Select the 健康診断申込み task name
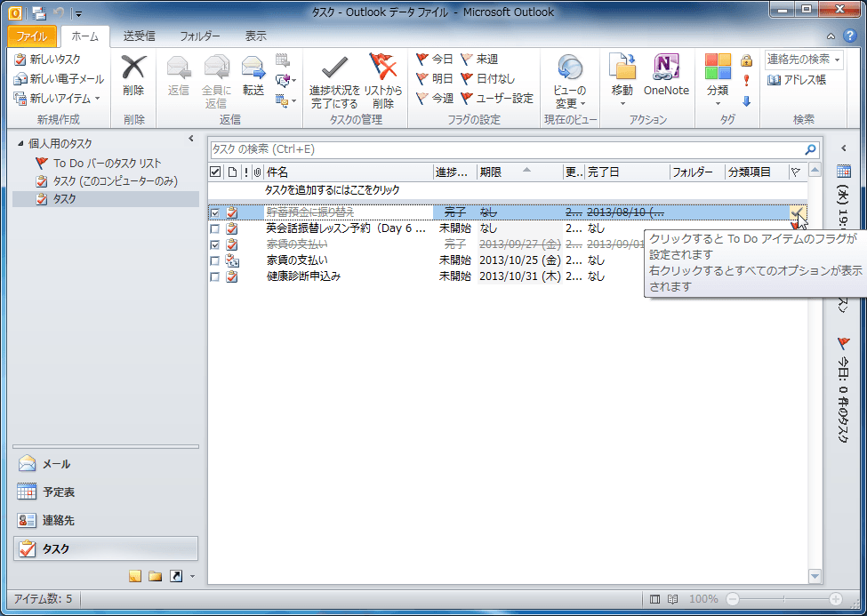Screen dimensions: 867x616 point(303,276)
